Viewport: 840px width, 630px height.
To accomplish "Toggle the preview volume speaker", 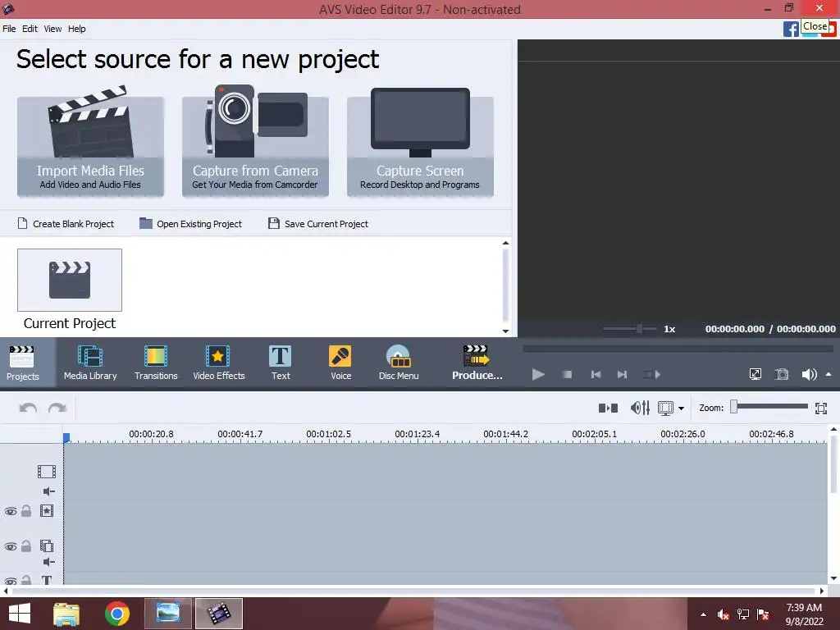I will [x=809, y=374].
